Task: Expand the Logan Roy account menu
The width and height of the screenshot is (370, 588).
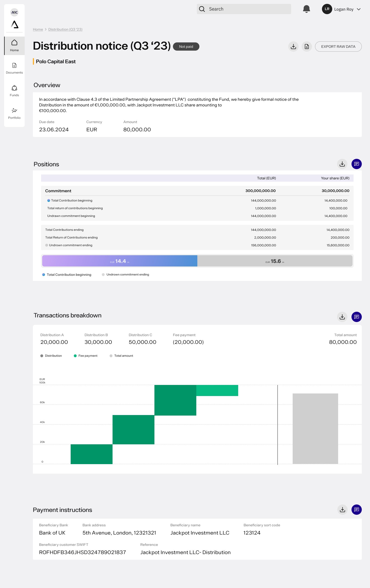Action: tap(359, 9)
